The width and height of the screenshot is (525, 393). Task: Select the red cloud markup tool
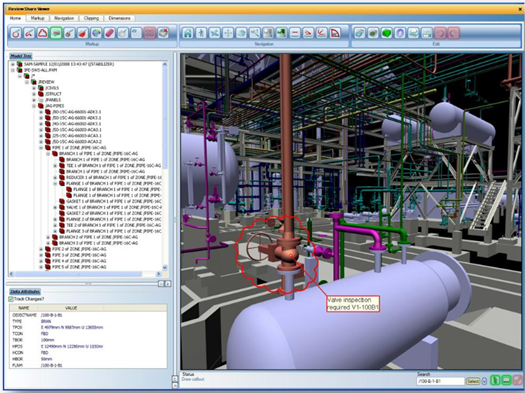(43, 33)
